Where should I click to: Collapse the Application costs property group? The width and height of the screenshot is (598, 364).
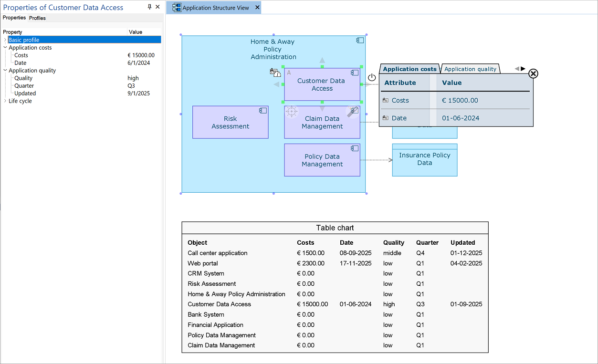click(5, 48)
